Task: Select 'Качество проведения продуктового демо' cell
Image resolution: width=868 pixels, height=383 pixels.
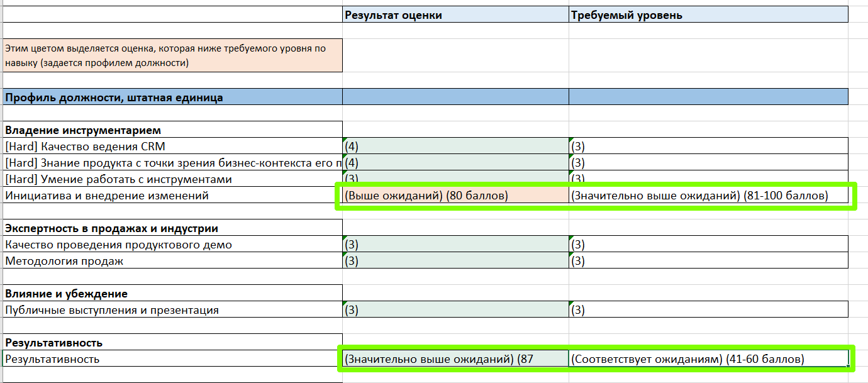Action: click(x=173, y=244)
